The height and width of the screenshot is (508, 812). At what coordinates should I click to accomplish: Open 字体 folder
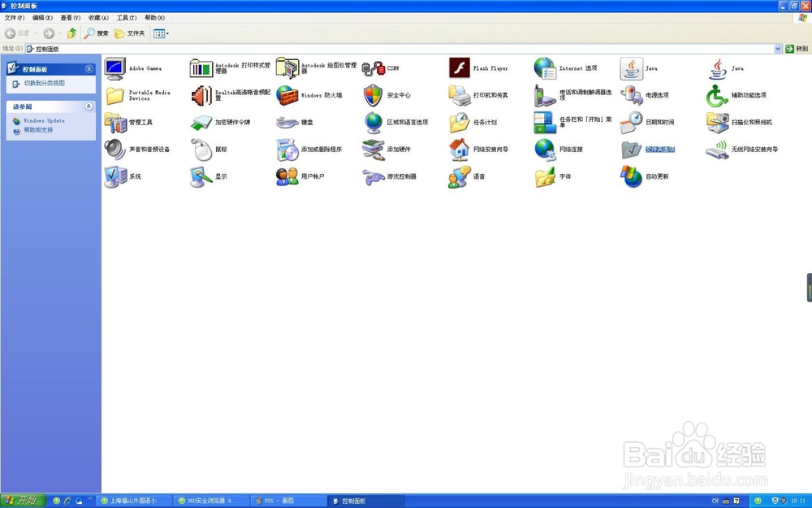(x=552, y=176)
